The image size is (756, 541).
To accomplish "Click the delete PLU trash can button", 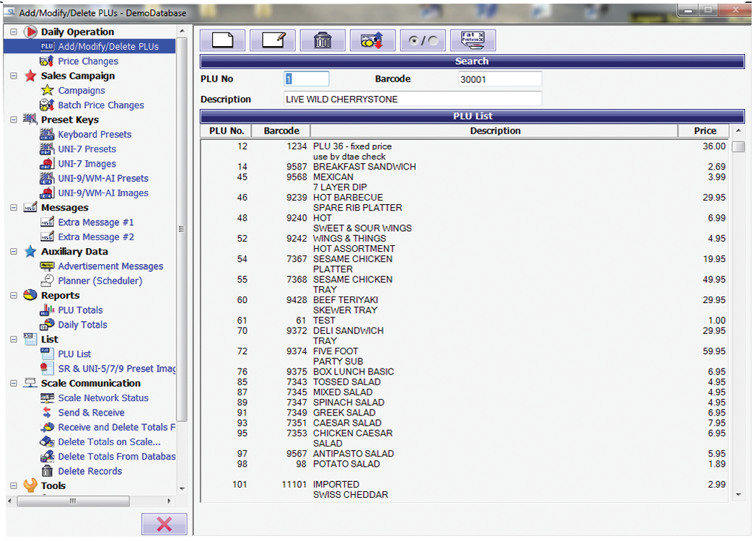I will [x=322, y=40].
